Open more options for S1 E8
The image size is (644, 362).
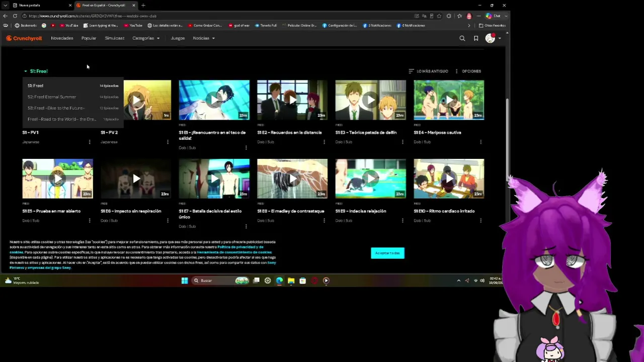tap(324, 220)
